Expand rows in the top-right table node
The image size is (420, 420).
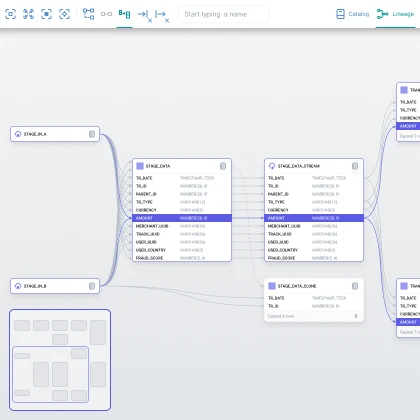tap(408, 136)
